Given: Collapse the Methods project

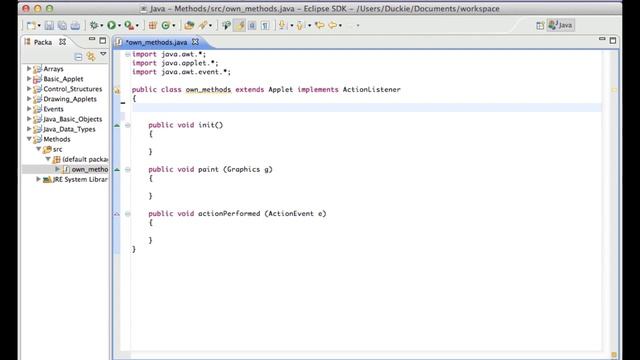Looking at the screenshot, I should (x=29, y=139).
